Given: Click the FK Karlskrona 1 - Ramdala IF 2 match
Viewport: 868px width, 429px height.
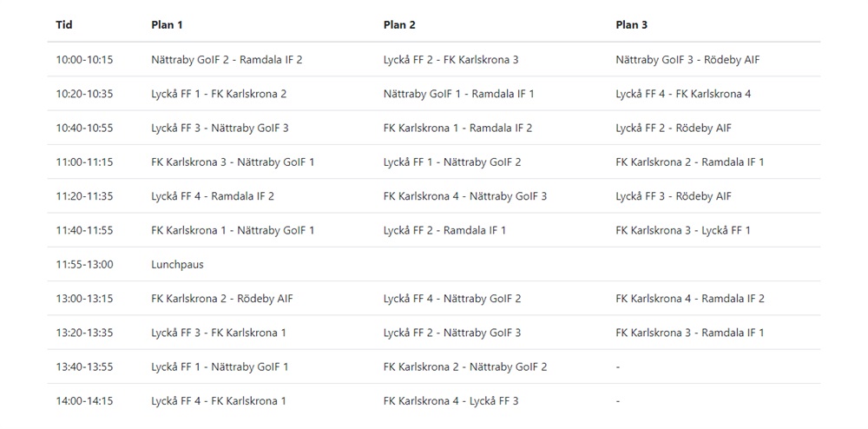Looking at the screenshot, I should (x=457, y=128).
